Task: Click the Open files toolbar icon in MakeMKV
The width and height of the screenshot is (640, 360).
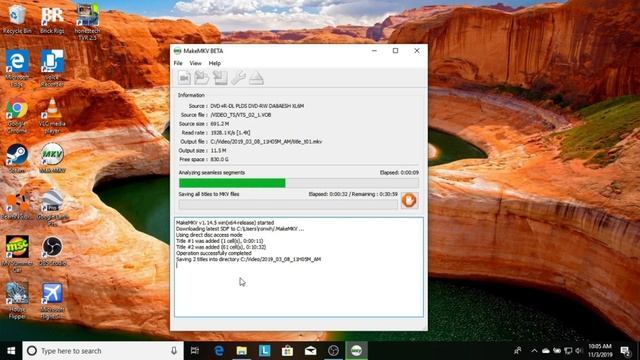Action: [x=184, y=78]
